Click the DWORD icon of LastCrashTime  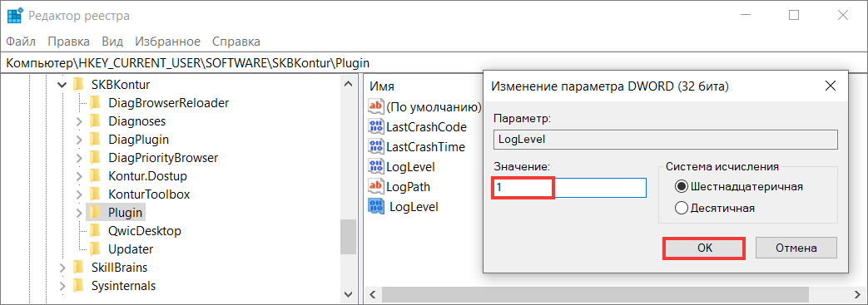(376, 147)
